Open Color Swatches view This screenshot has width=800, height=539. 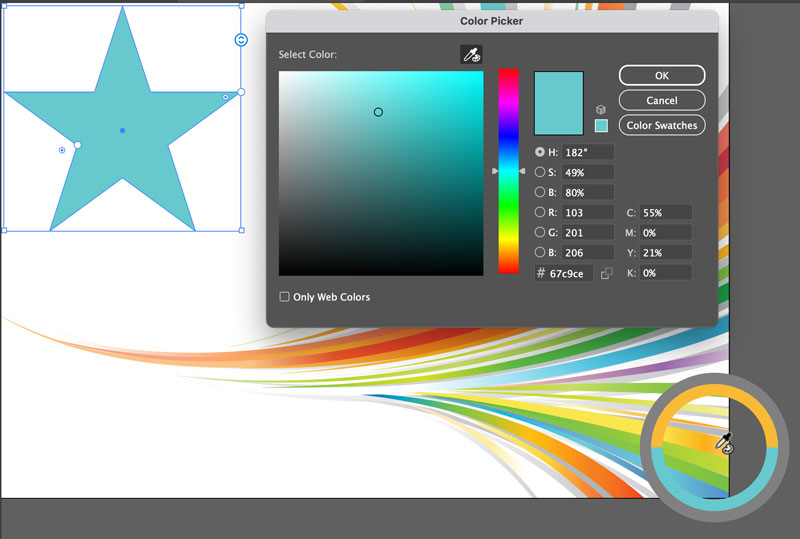(662, 125)
